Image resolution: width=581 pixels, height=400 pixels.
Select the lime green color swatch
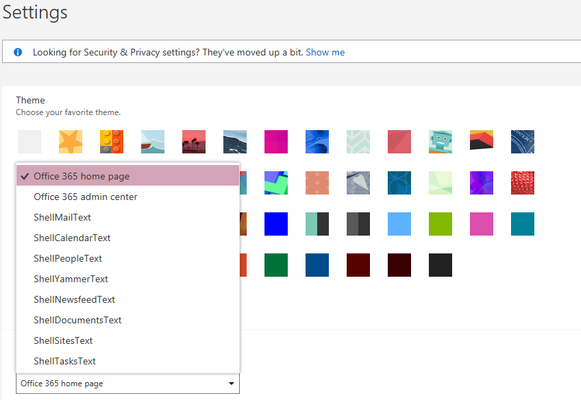coord(440,224)
